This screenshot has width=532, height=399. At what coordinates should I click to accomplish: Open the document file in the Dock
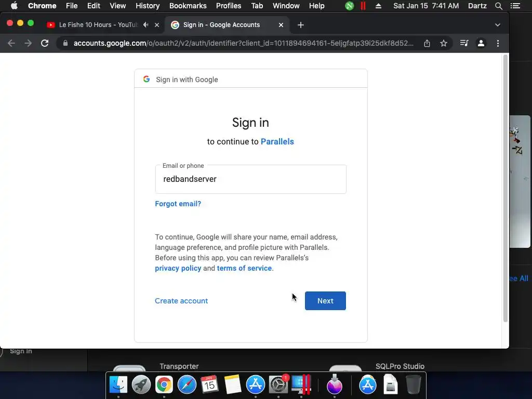tap(391, 385)
